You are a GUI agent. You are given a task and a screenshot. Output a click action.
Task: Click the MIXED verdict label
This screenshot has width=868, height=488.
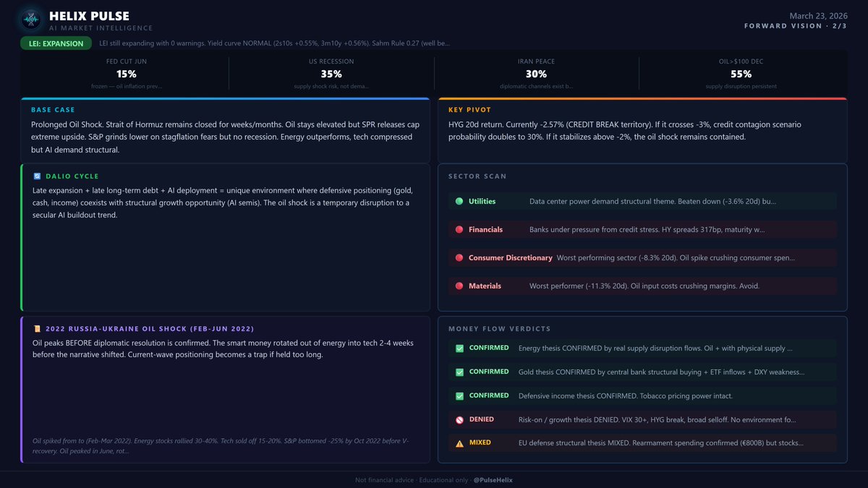[480, 442]
